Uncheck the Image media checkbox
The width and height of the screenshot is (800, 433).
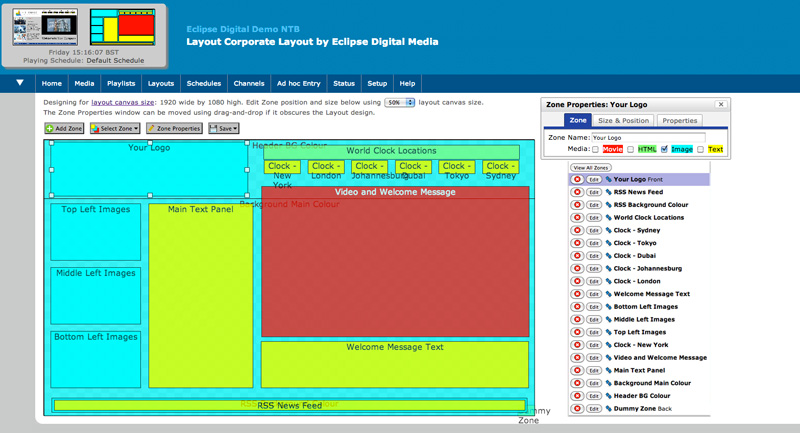point(664,149)
